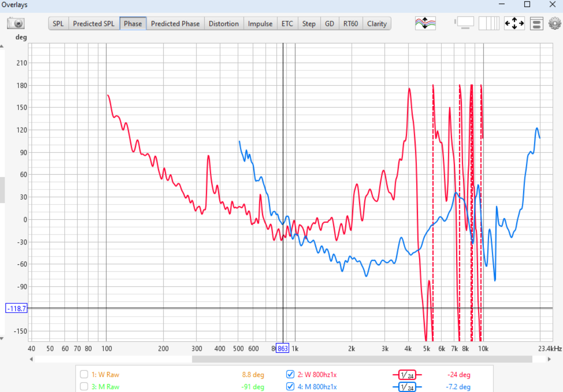Click the frequency axis log/linear icon

[x=489, y=24]
